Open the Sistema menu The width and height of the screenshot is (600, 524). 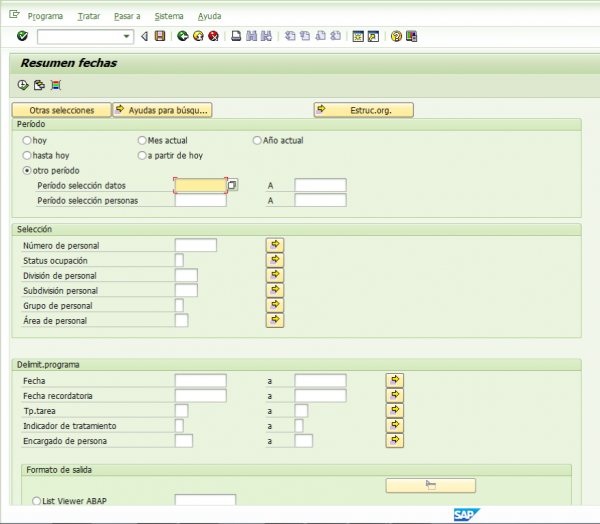point(168,17)
